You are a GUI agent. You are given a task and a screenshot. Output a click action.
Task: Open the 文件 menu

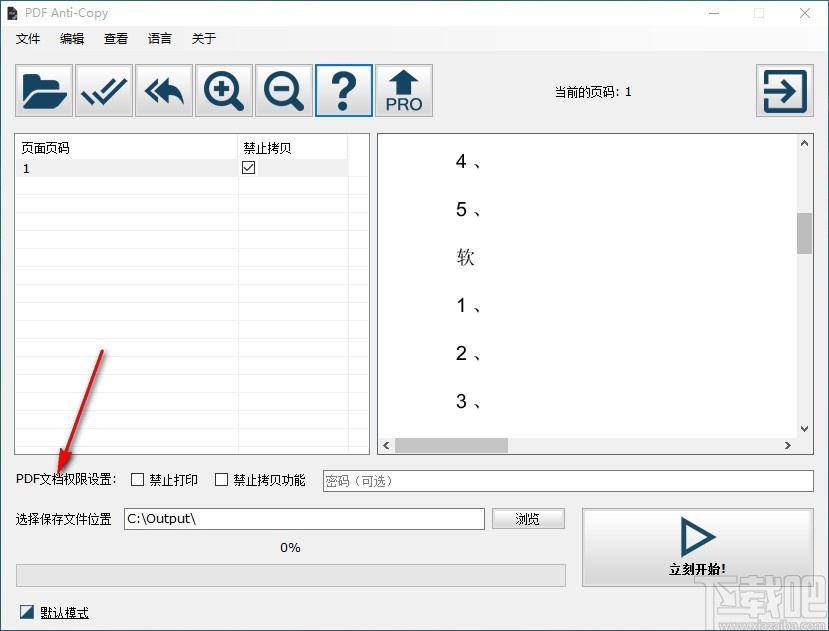click(28, 39)
